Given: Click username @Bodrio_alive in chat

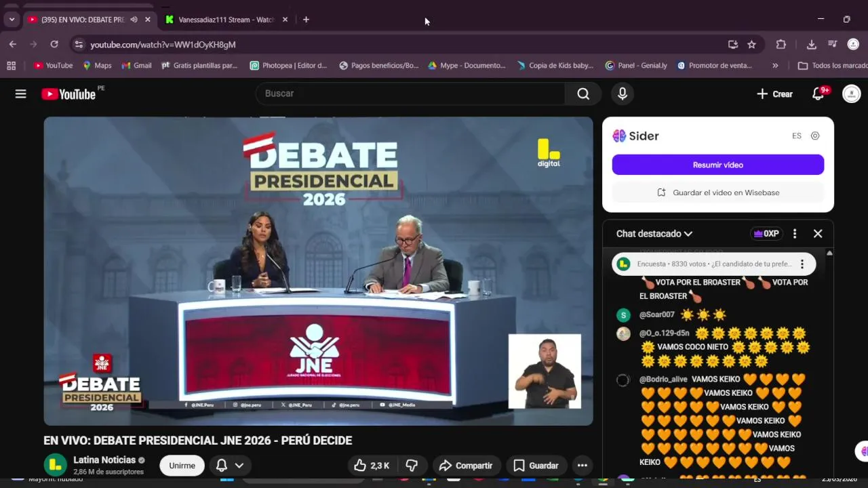Looking at the screenshot, I should coord(663,380).
